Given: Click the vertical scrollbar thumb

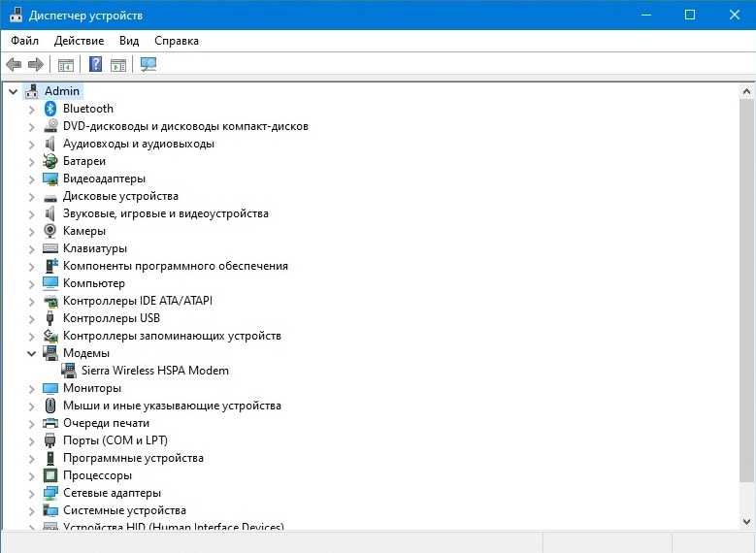Looking at the screenshot, I should (x=747, y=290).
